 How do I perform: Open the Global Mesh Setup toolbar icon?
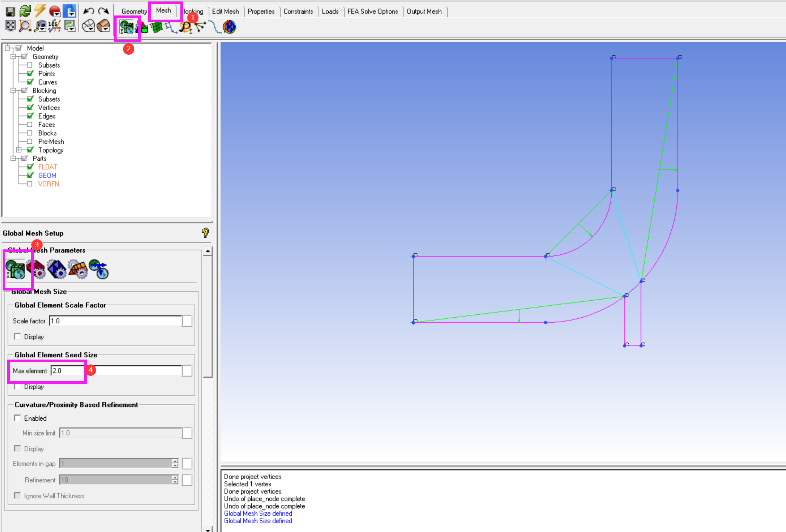tap(127, 27)
